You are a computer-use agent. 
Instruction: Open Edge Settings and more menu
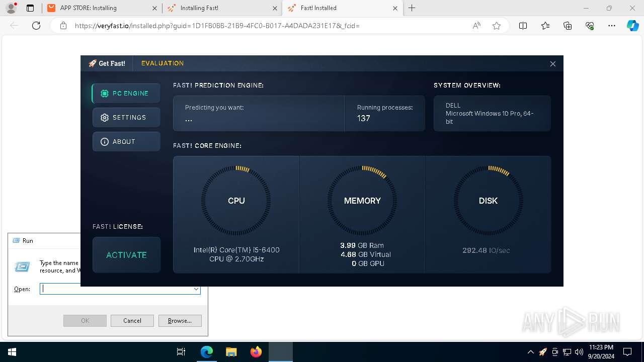pos(612,26)
